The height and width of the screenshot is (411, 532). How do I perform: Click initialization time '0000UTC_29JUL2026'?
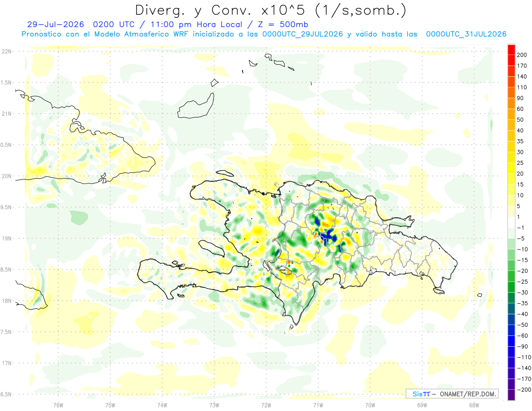click(302, 34)
